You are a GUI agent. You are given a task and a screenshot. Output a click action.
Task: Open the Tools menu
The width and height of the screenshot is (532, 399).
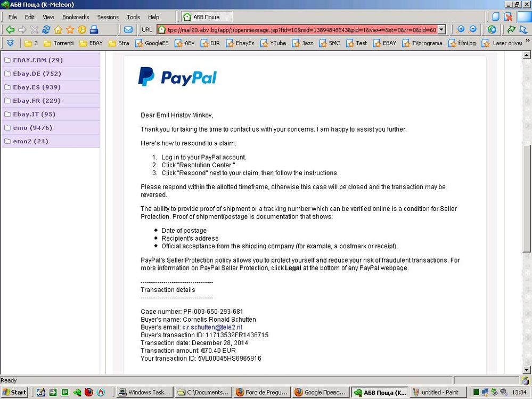133,17
